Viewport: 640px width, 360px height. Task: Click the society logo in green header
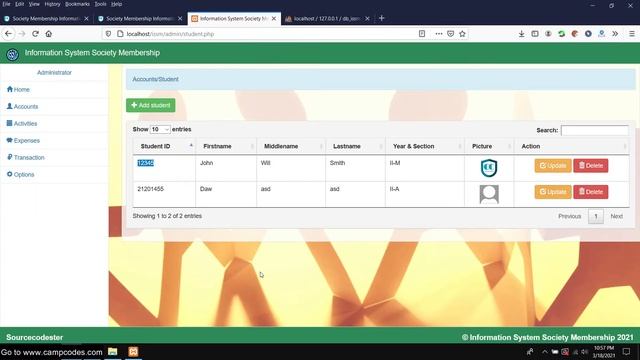coord(13,54)
